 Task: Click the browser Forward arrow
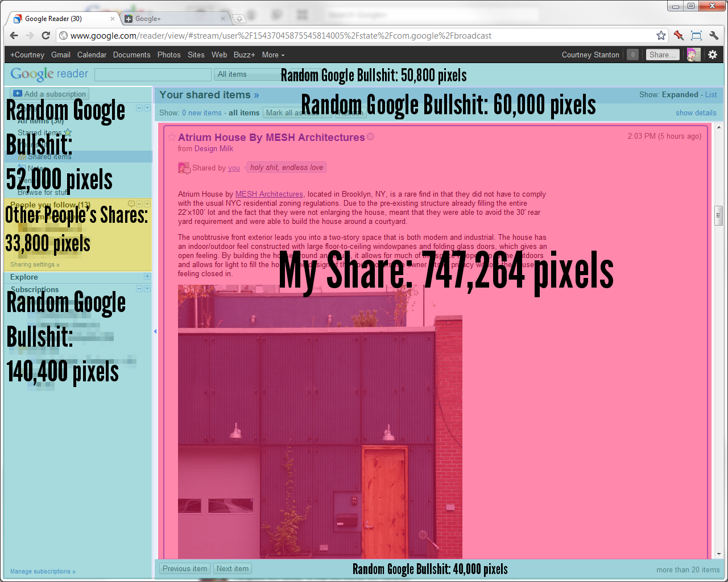coord(30,35)
